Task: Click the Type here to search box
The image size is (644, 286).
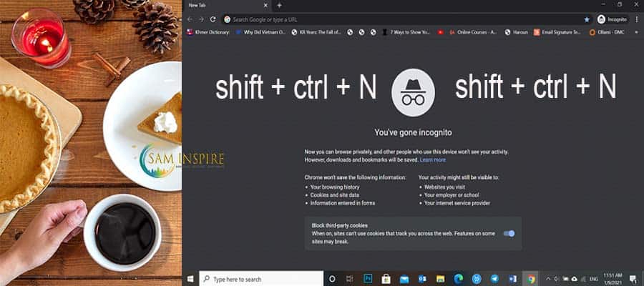Action: click(x=262, y=279)
